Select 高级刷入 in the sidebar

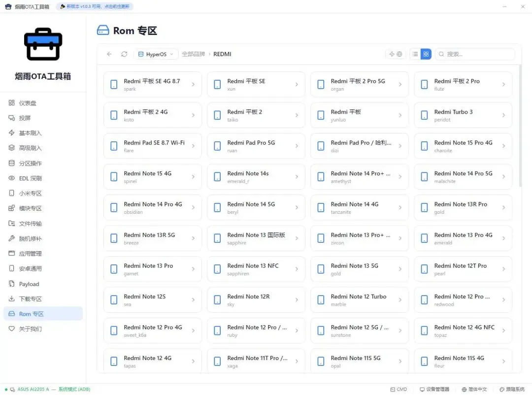(x=43, y=148)
